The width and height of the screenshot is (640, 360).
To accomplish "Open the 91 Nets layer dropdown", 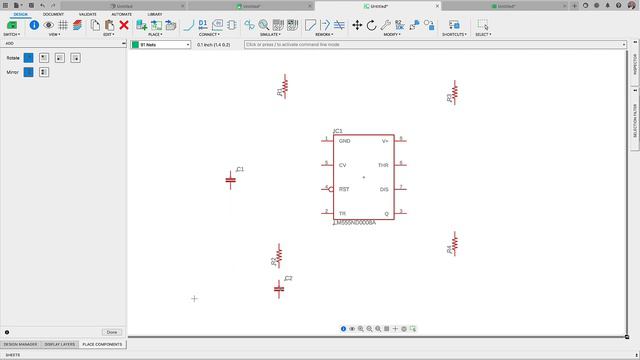I will (161, 44).
